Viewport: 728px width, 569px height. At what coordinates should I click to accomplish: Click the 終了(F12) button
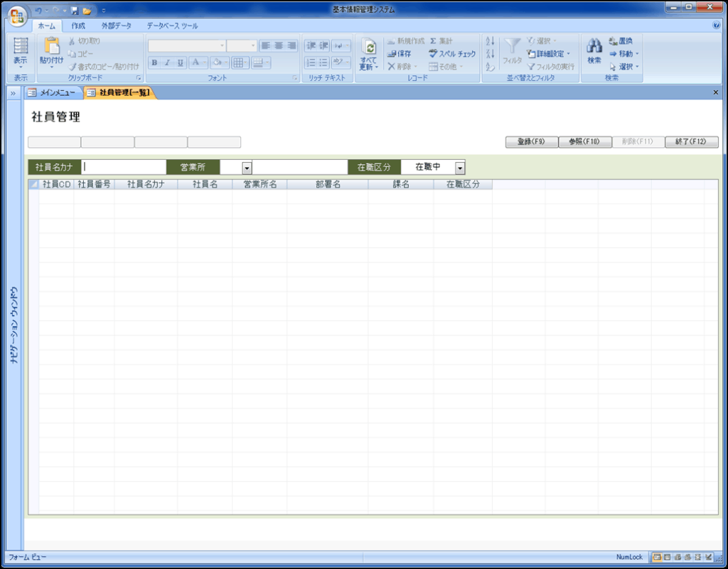pos(691,142)
